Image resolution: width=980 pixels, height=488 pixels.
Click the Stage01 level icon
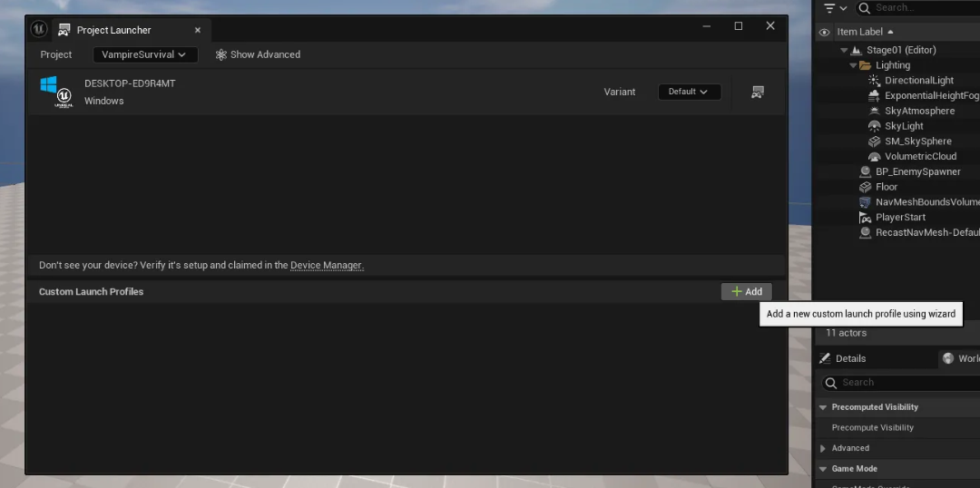click(x=856, y=50)
